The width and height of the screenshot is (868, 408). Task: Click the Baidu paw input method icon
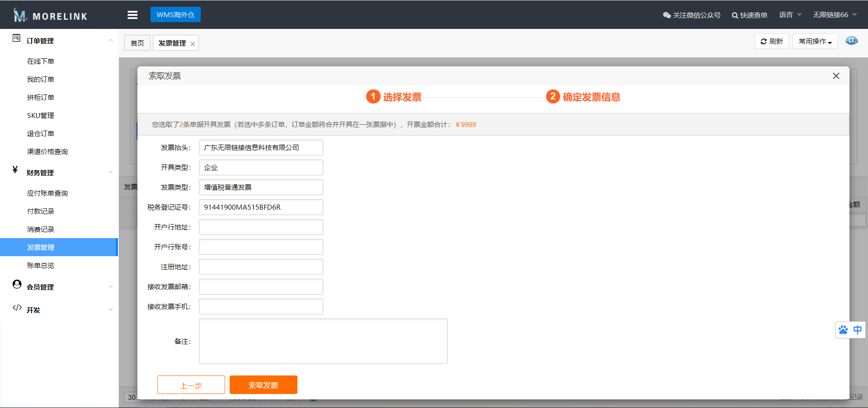(843, 330)
